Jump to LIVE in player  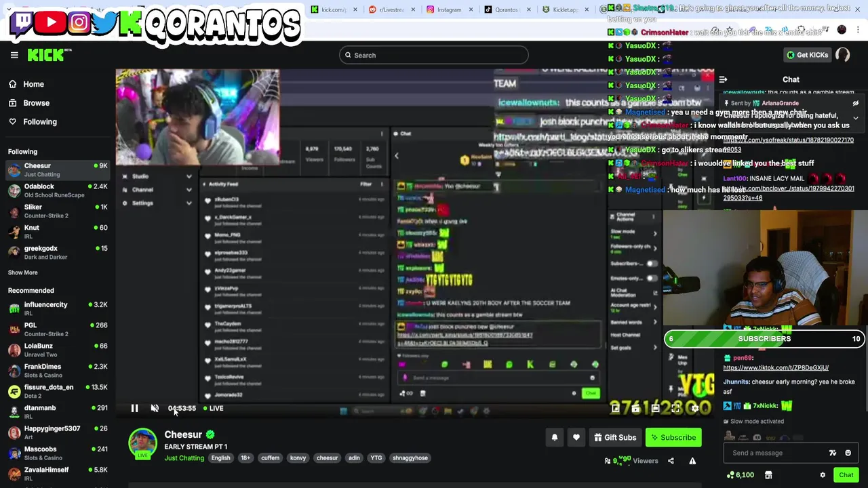click(x=214, y=408)
